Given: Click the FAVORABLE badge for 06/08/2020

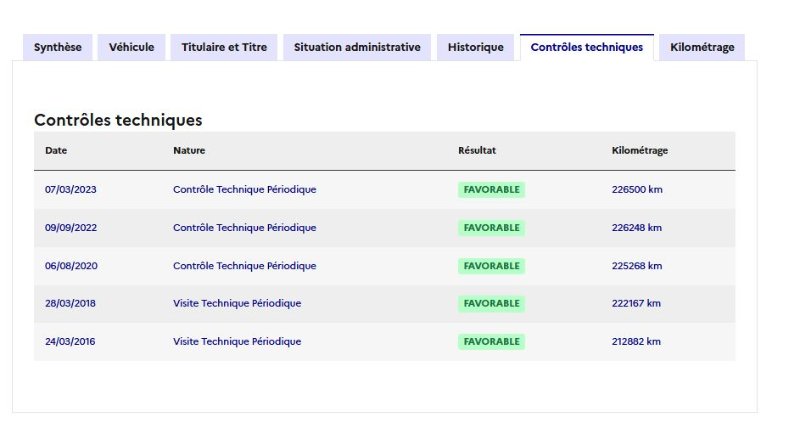Looking at the screenshot, I should [491, 266].
